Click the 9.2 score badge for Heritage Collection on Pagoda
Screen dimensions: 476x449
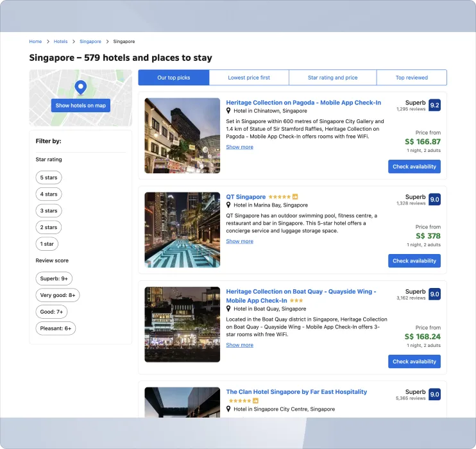(434, 105)
